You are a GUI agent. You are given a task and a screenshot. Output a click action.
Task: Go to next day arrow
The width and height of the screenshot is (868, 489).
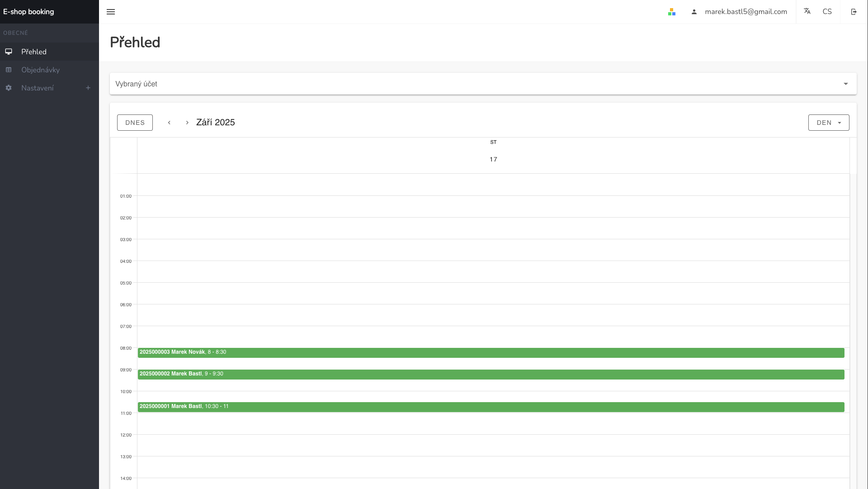point(187,123)
